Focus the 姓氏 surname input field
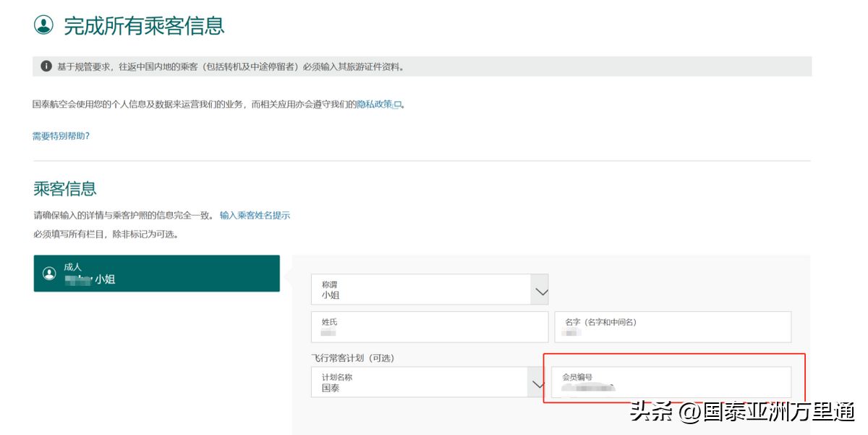The height and width of the screenshot is (435, 868). coord(429,327)
